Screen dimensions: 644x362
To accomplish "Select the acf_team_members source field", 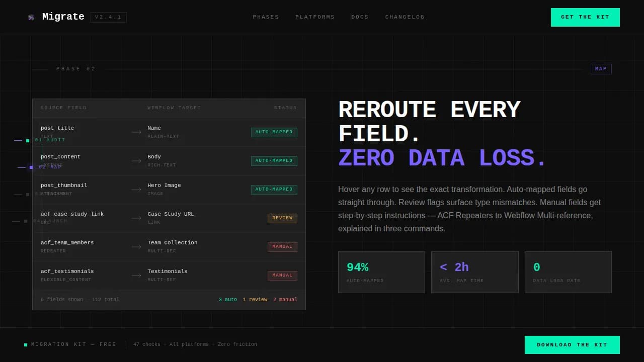I will pyautogui.click(x=67, y=243).
